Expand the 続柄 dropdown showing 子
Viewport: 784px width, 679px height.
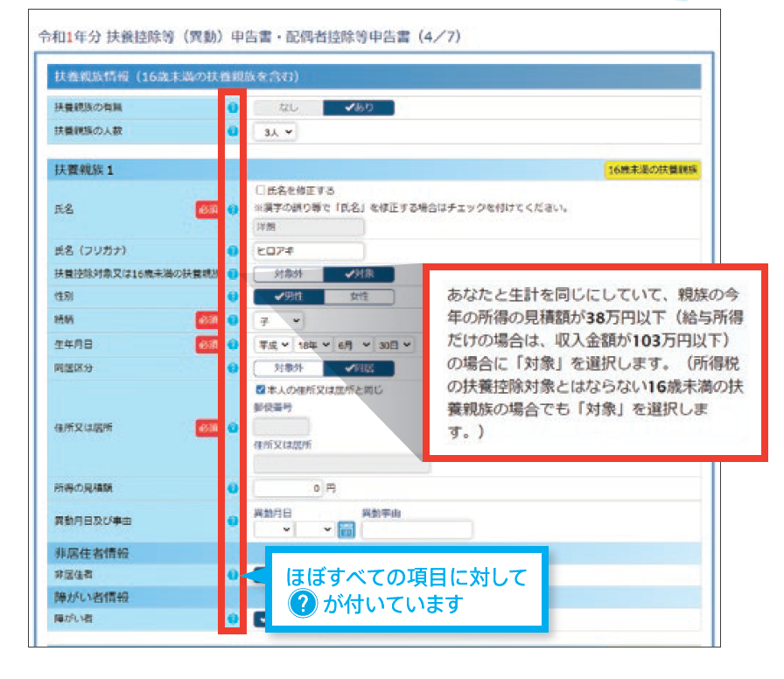click(278, 321)
